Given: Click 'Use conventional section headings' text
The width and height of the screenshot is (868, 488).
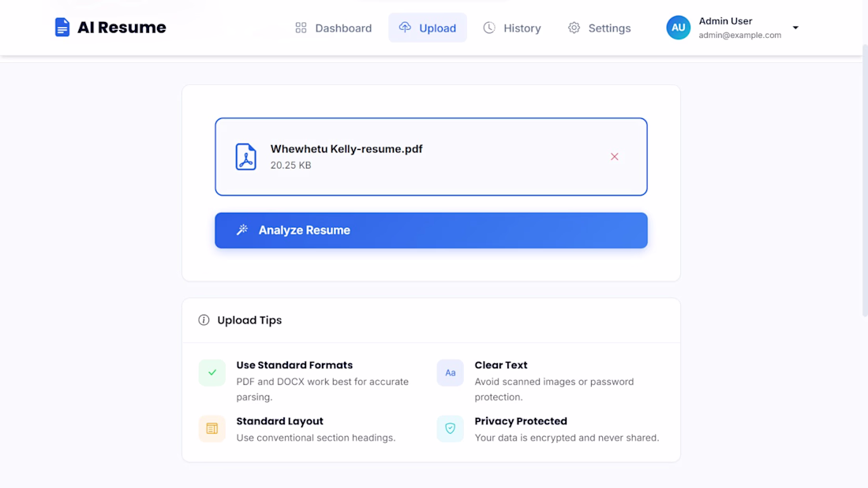Looking at the screenshot, I should tap(316, 438).
